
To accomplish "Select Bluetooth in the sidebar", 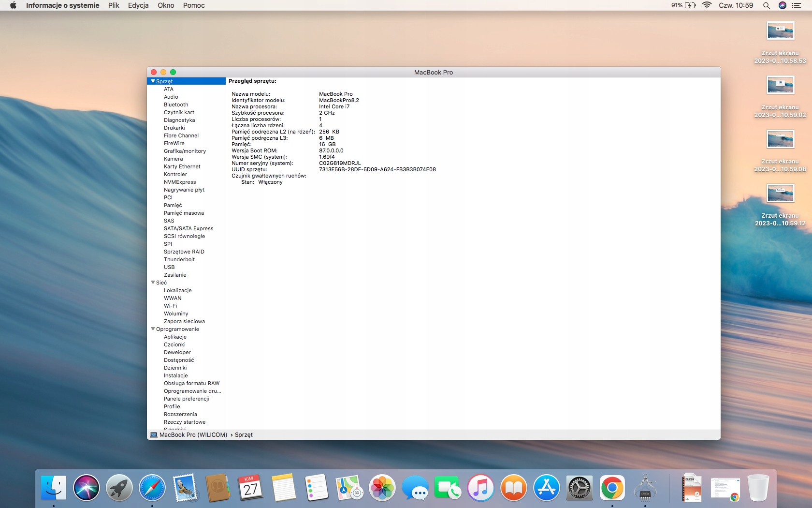I will tap(176, 105).
